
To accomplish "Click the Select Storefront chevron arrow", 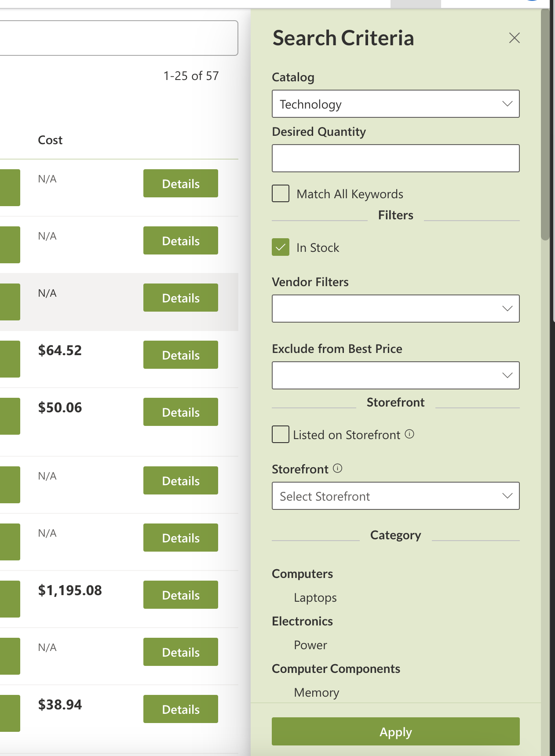I will coord(507,496).
